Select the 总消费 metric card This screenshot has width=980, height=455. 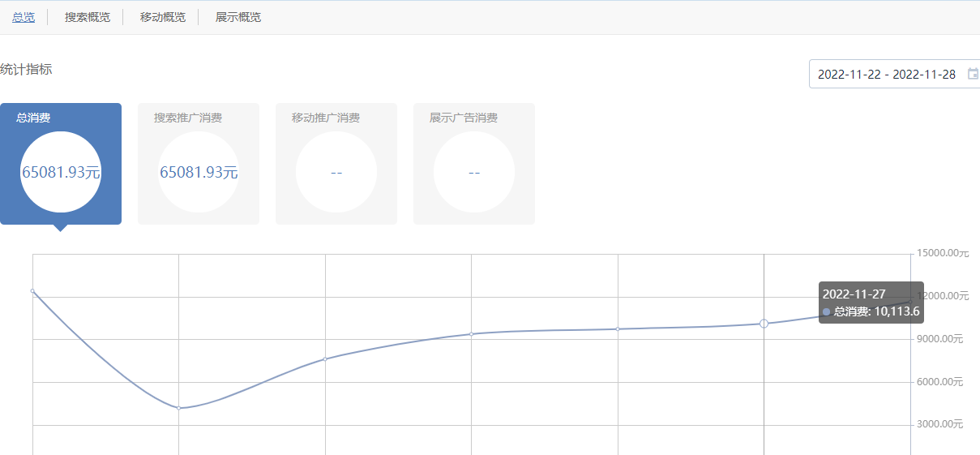point(61,164)
